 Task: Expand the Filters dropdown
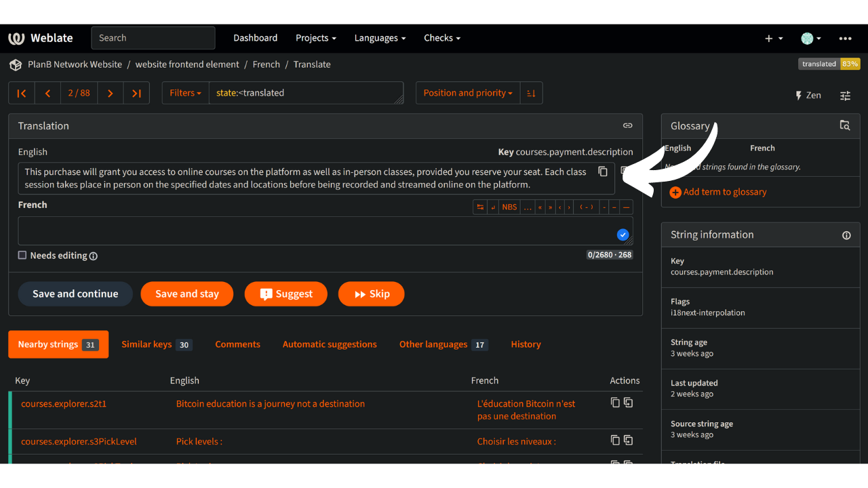click(186, 93)
